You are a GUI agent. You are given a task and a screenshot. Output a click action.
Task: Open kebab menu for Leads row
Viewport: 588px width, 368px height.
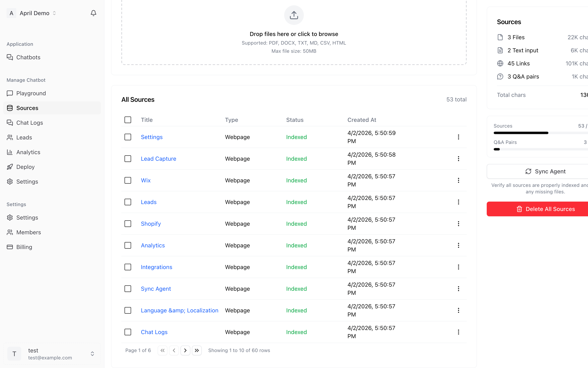458,202
